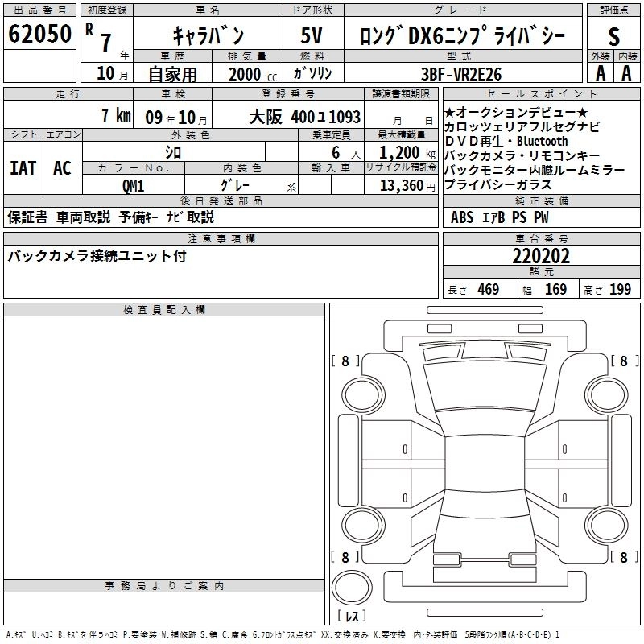644x644 pixels.
Task: Click the chassis number 220202
Action: tap(541, 256)
